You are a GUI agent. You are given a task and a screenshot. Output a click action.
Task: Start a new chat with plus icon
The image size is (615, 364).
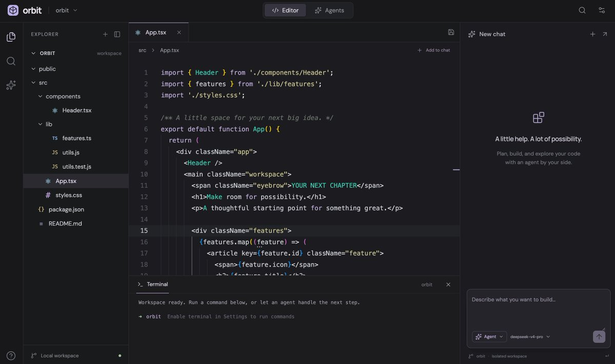tap(592, 34)
